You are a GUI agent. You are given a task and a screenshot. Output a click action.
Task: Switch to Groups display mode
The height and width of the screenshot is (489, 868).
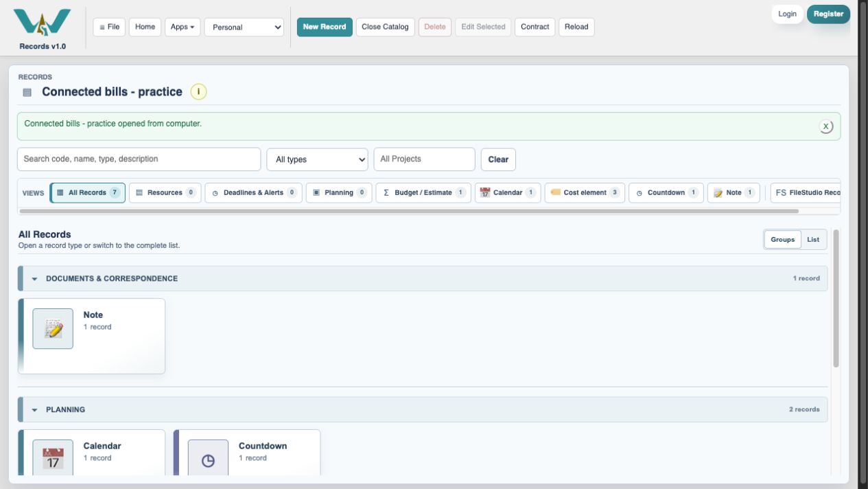(x=782, y=240)
